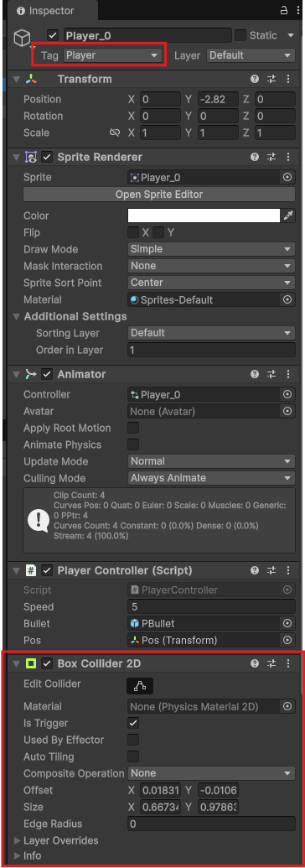Collapse the Transform component
The width and height of the screenshot is (305, 868).
(15, 79)
